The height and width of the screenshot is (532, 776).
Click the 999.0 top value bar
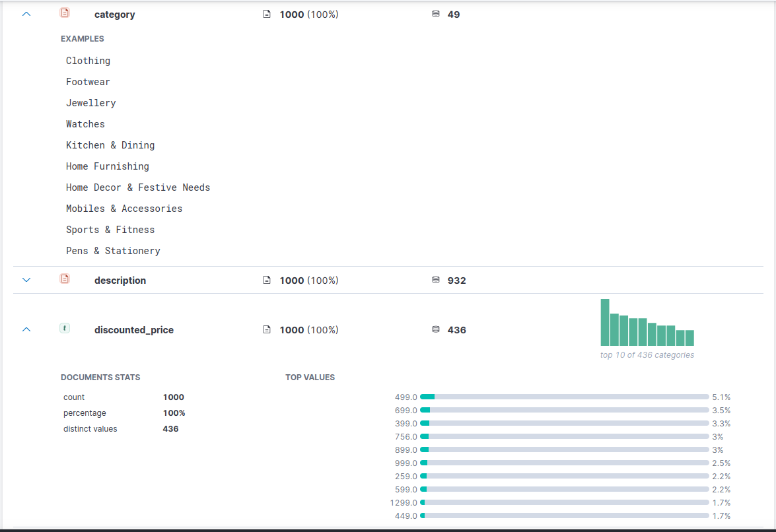[x=565, y=463]
